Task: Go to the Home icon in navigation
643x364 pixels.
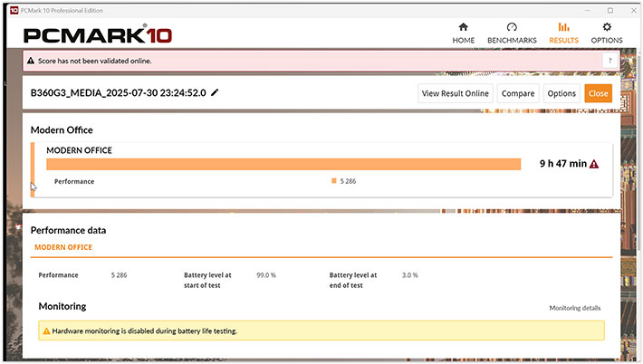Action: click(x=463, y=28)
